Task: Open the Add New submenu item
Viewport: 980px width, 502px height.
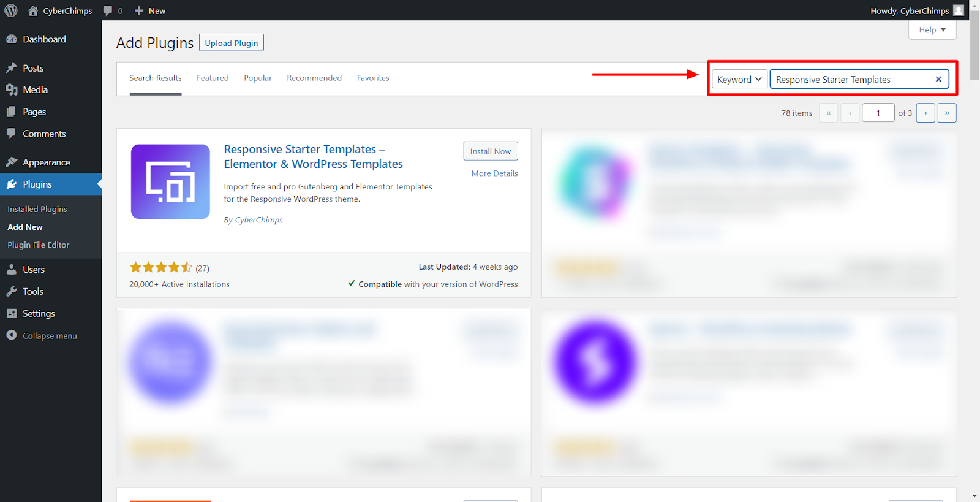Action: coord(25,227)
